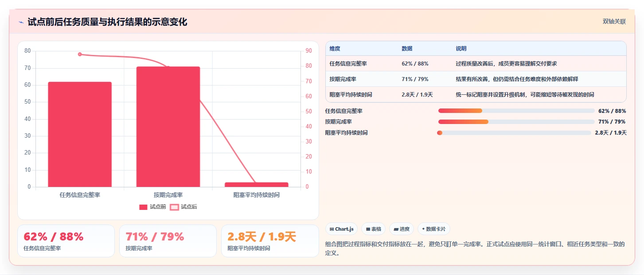This screenshot has height=275, width=644.
Task: Click the 按期完成率 bar in chart
Action: coord(168,127)
